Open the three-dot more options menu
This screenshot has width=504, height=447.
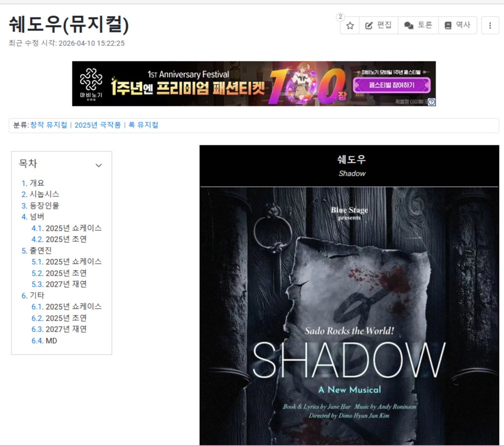click(490, 25)
